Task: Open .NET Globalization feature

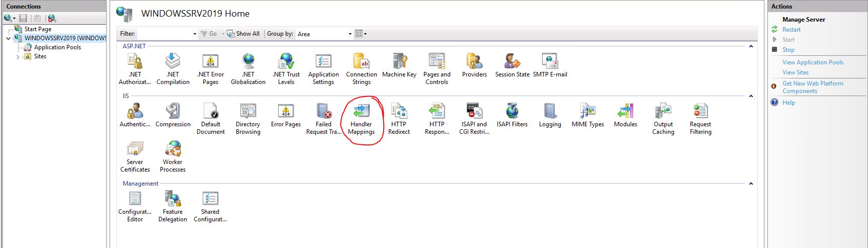Action: [x=248, y=69]
